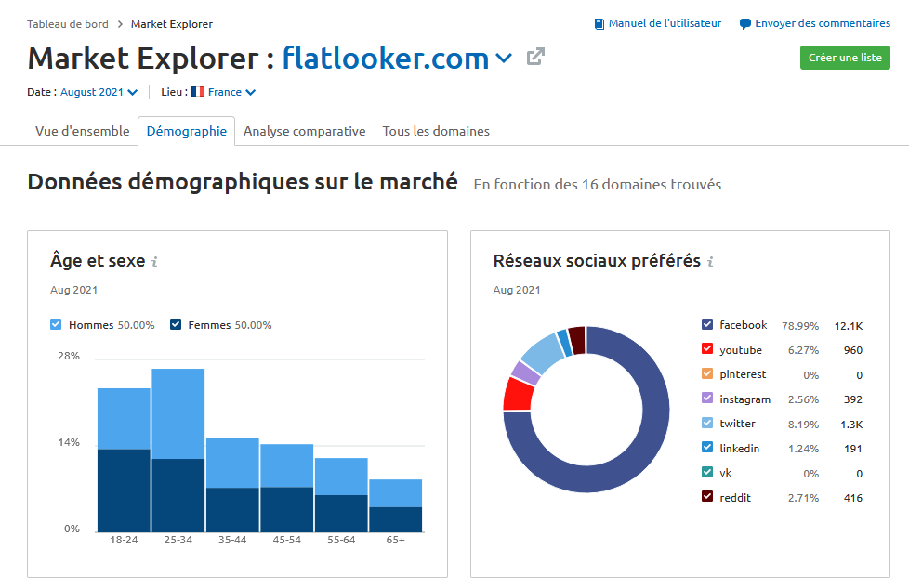909x588 pixels.
Task: Click the red youtube donut segment
Action: click(518, 394)
